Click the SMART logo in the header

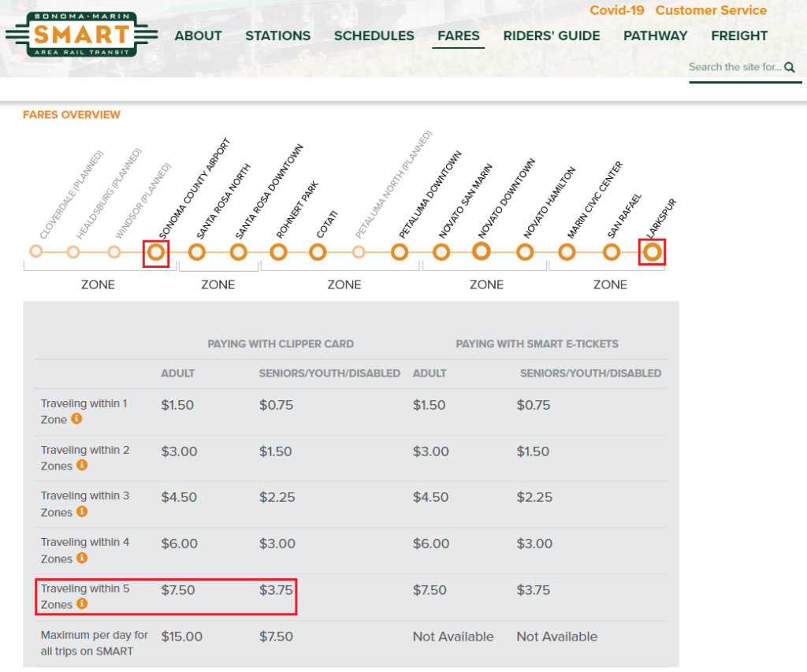(81, 35)
